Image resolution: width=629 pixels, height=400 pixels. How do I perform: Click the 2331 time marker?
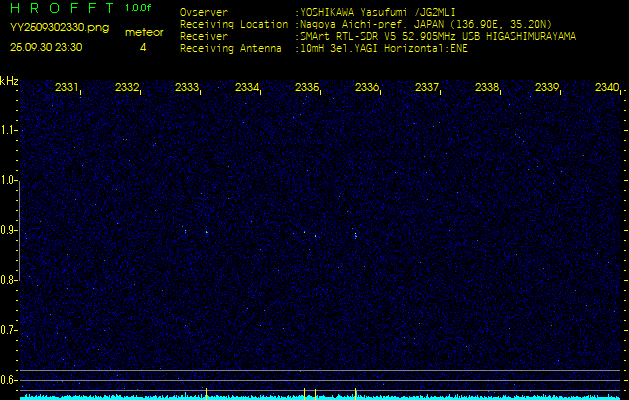click(x=67, y=88)
